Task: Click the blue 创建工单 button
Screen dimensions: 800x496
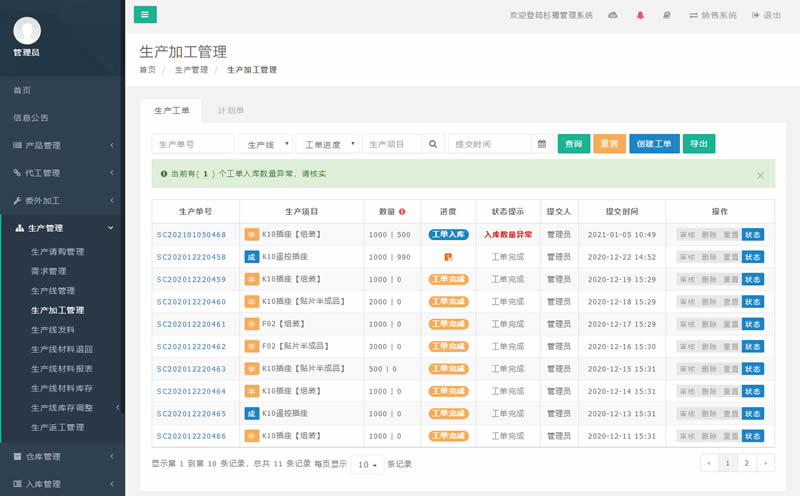Action: click(654, 144)
